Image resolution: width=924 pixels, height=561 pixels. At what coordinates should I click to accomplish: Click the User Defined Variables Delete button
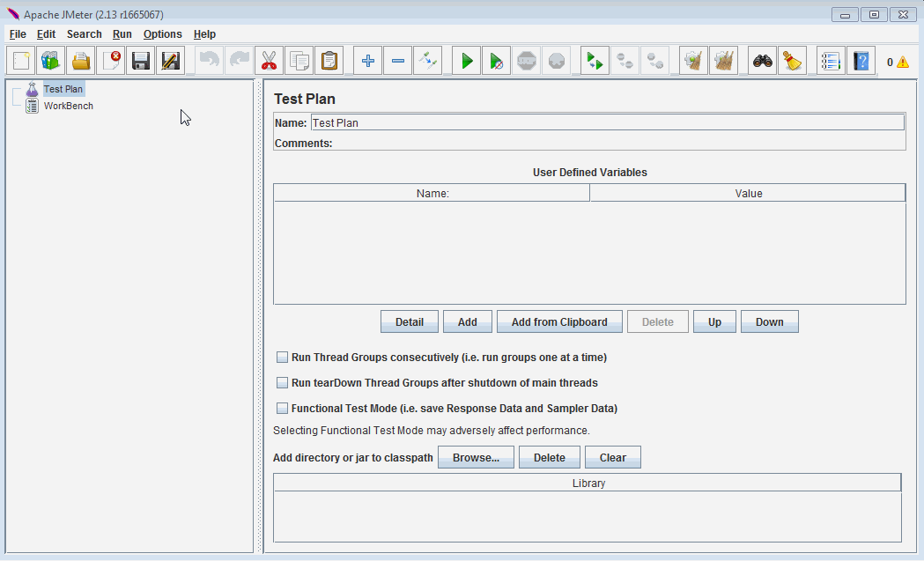tap(658, 321)
